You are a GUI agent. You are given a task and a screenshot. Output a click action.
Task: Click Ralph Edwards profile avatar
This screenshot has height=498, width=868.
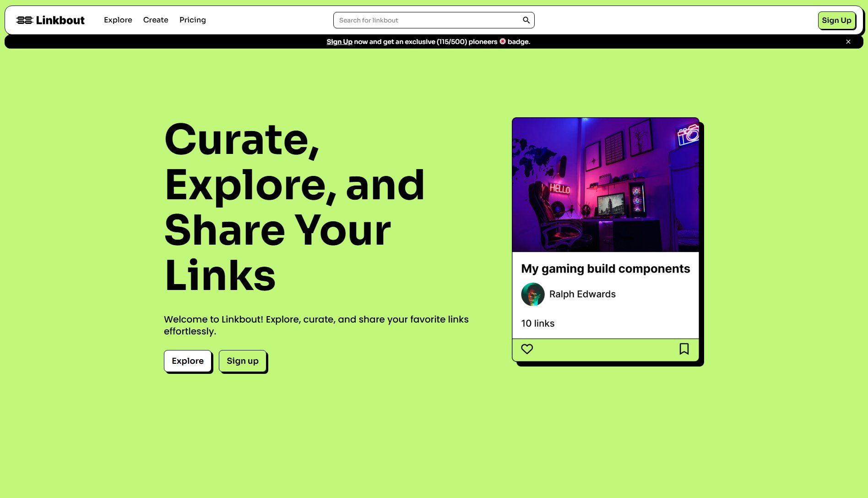(532, 294)
